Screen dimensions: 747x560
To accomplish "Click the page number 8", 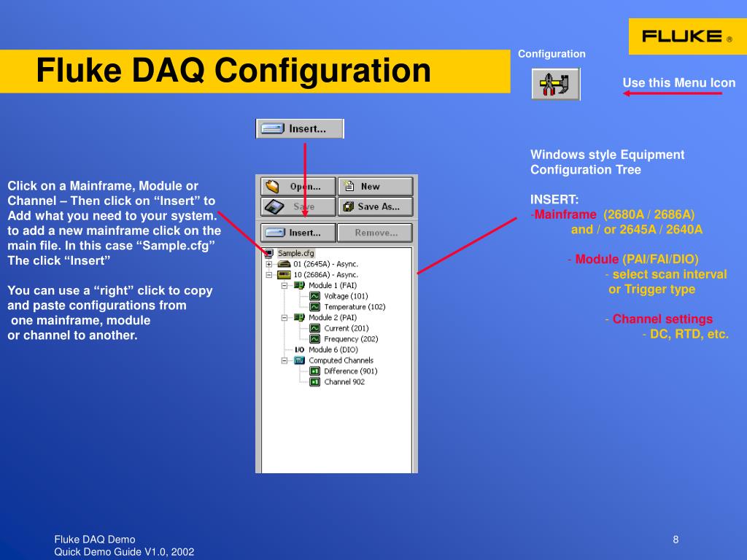I will (x=676, y=540).
